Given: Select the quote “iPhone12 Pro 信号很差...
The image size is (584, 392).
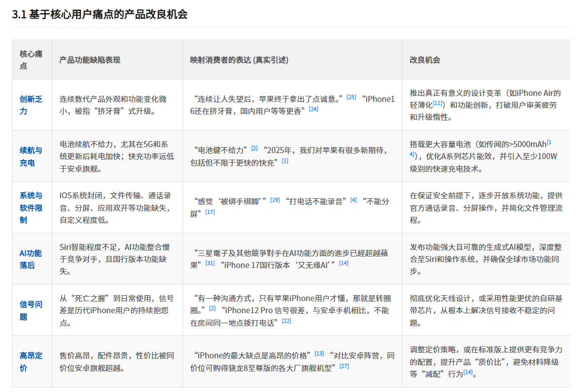Looking at the screenshot, I should (x=290, y=317).
